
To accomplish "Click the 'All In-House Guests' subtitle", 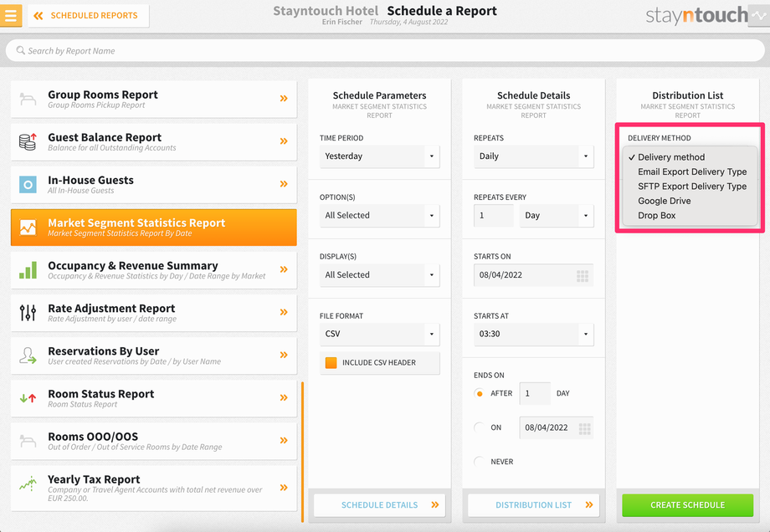I will (x=81, y=191).
